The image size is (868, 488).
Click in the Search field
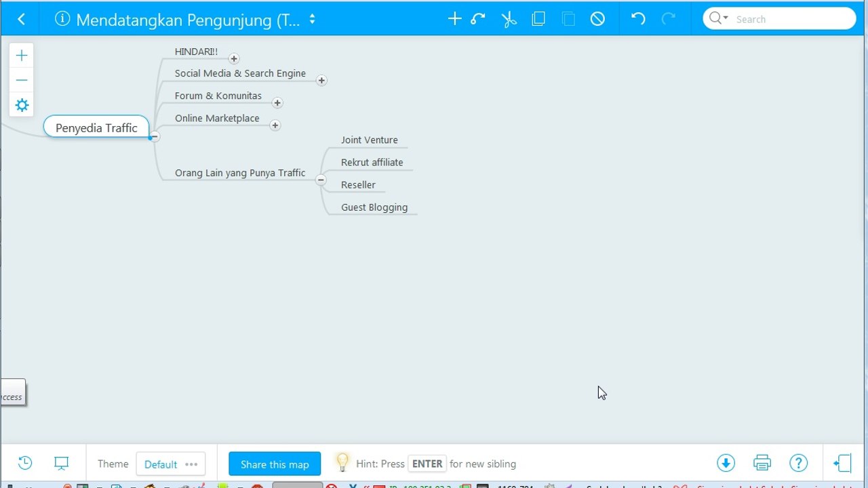[792, 19]
